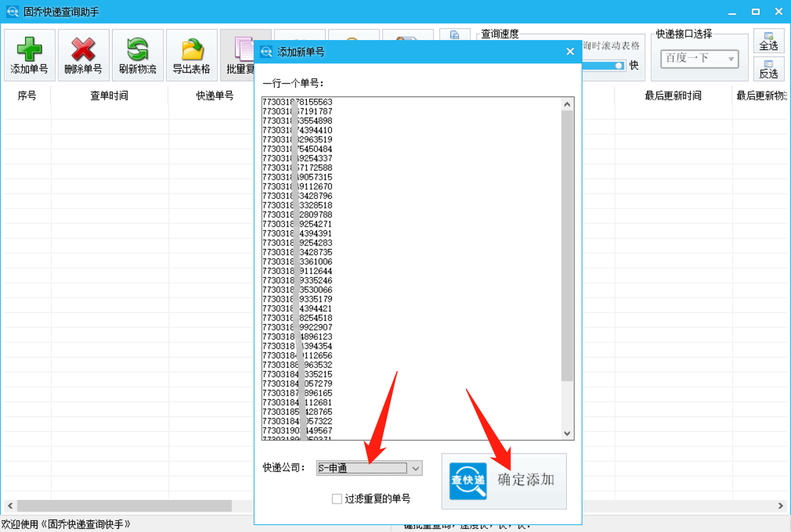Click the 删除单号 red X toolbar button
Screen dimensions: 791x532
tap(83, 55)
